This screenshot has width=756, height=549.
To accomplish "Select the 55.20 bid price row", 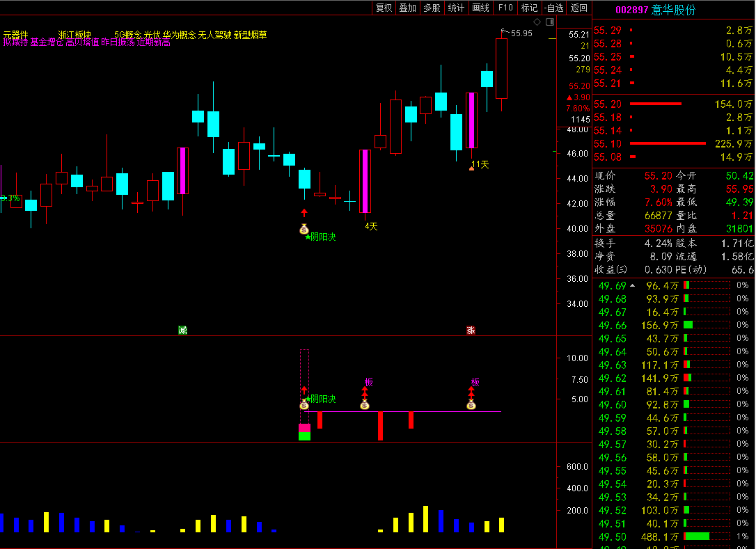I will click(x=673, y=104).
